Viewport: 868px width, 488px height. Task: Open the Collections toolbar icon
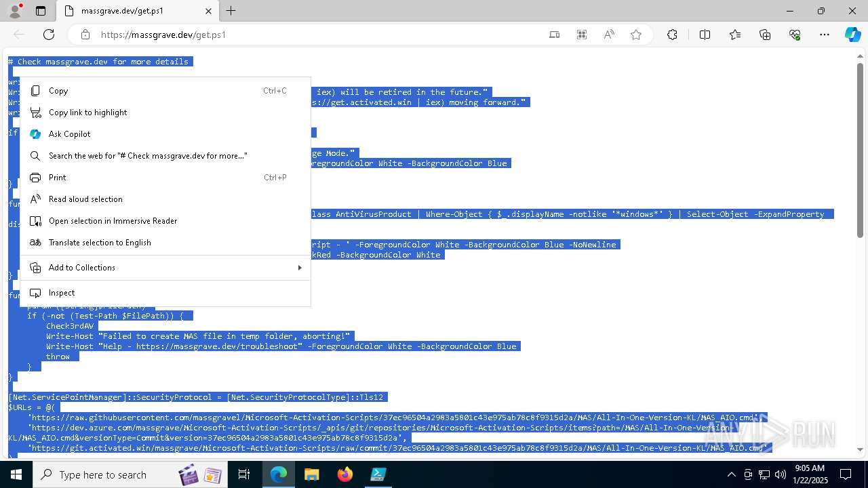coord(765,35)
